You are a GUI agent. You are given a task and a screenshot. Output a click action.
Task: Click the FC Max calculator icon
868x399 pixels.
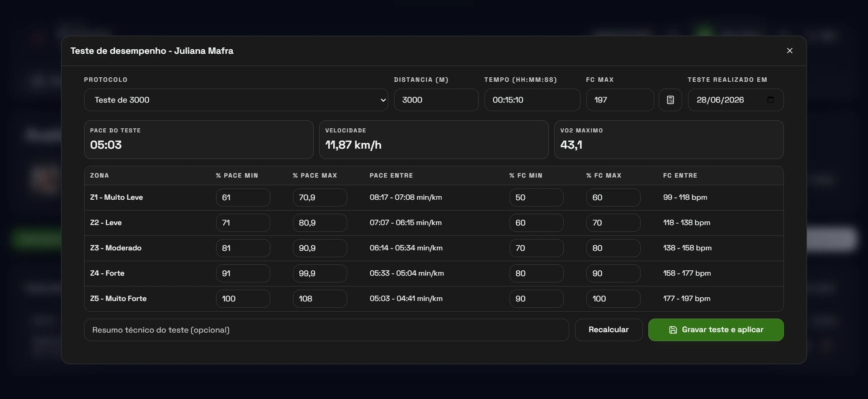pos(670,100)
